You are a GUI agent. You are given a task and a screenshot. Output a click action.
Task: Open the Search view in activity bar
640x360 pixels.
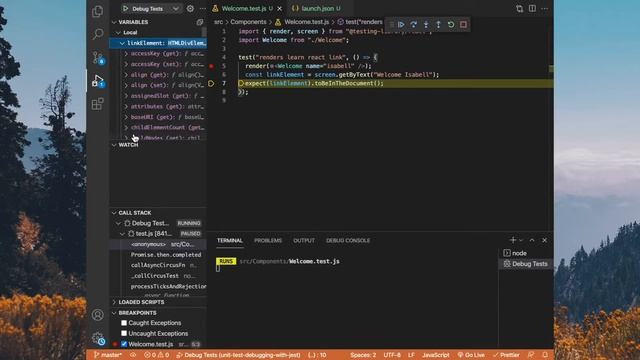98,34
